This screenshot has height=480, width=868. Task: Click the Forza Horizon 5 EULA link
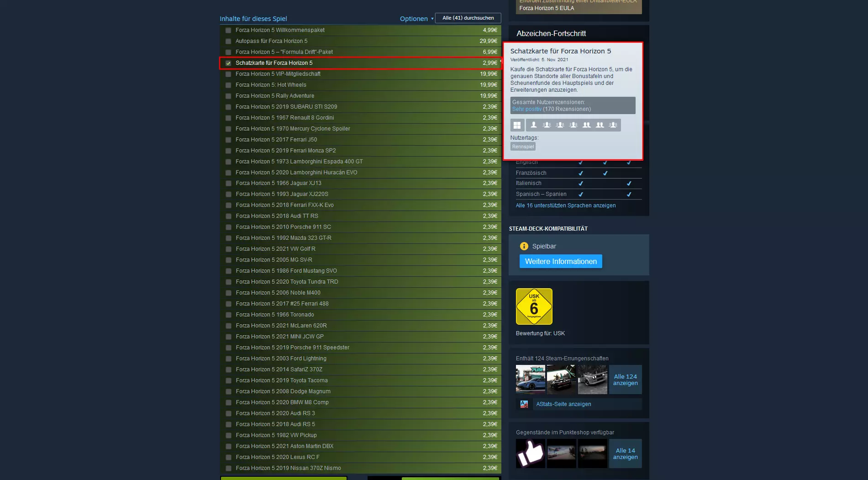pos(547,8)
